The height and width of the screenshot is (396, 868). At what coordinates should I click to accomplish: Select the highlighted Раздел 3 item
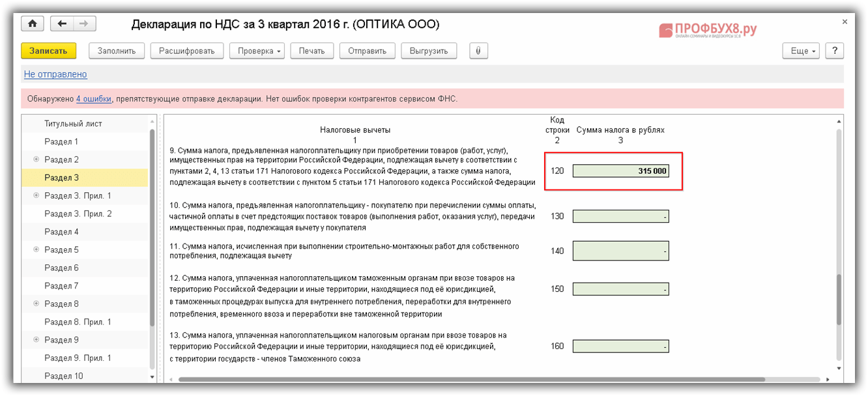[x=85, y=178]
